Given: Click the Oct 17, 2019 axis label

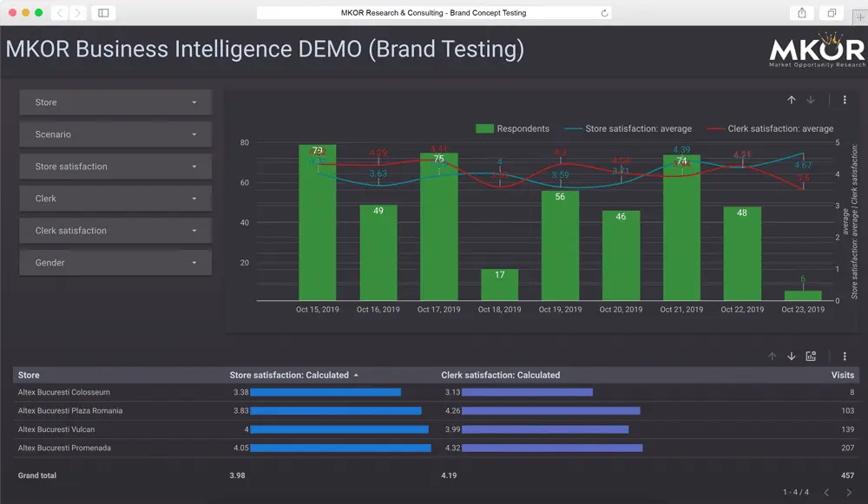Looking at the screenshot, I should (x=438, y=310).
